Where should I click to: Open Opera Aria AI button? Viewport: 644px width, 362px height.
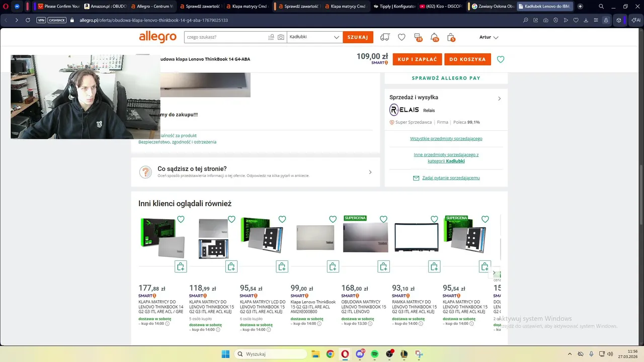point(636,20)
